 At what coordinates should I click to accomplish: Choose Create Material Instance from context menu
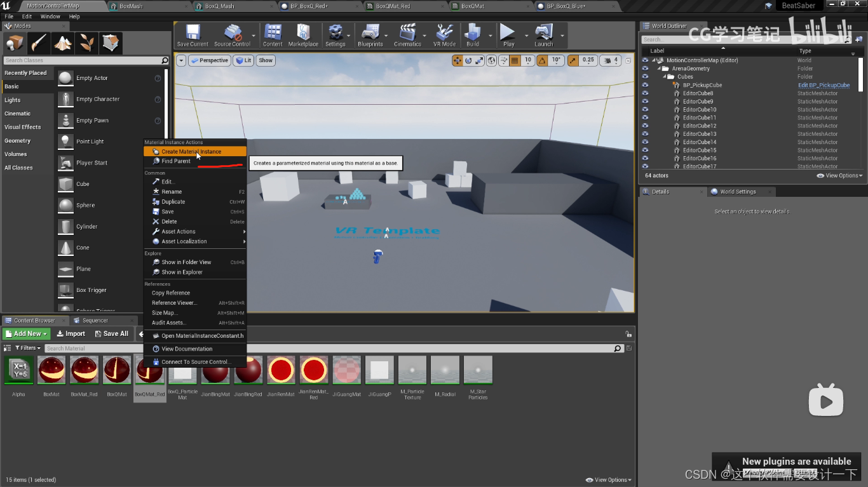coord(195,152)
